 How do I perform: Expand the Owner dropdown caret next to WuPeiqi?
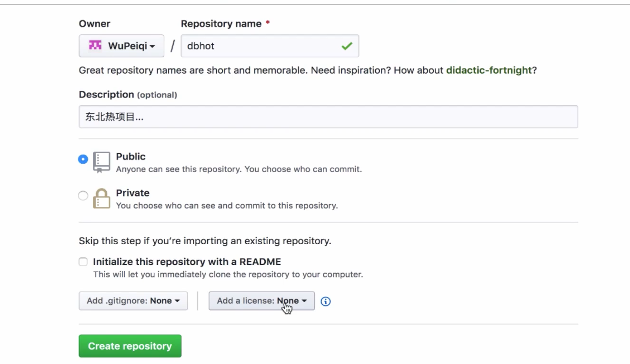[x=152, y=46]
